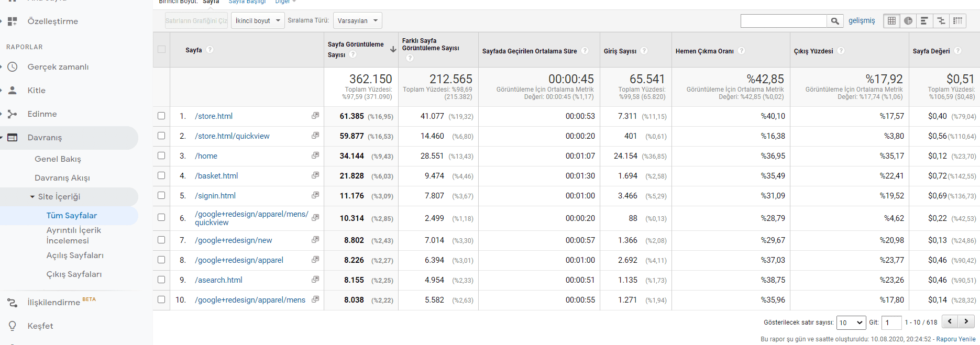Open rows-per-page dropdown showing 10
Image resolution: width=980 pixels, height=345 pixels.
(851, 322)
